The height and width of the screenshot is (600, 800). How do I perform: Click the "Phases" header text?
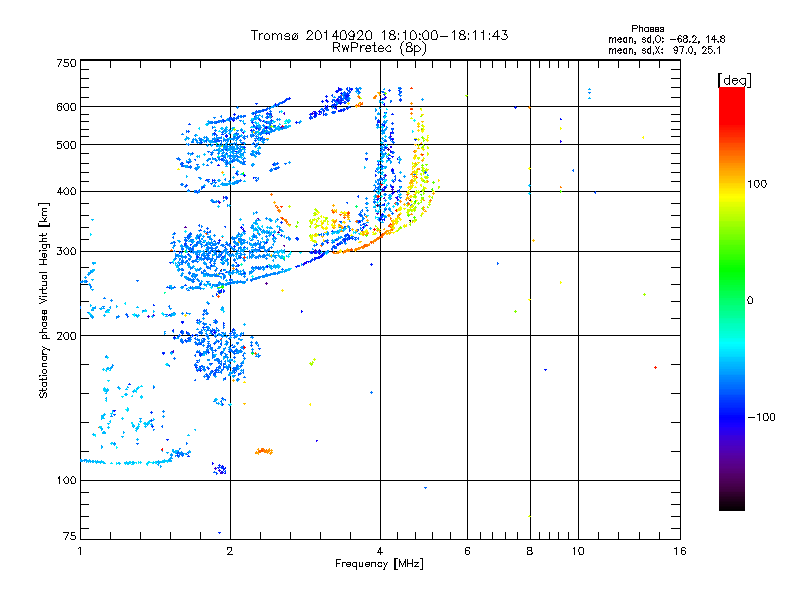point(647,29)
